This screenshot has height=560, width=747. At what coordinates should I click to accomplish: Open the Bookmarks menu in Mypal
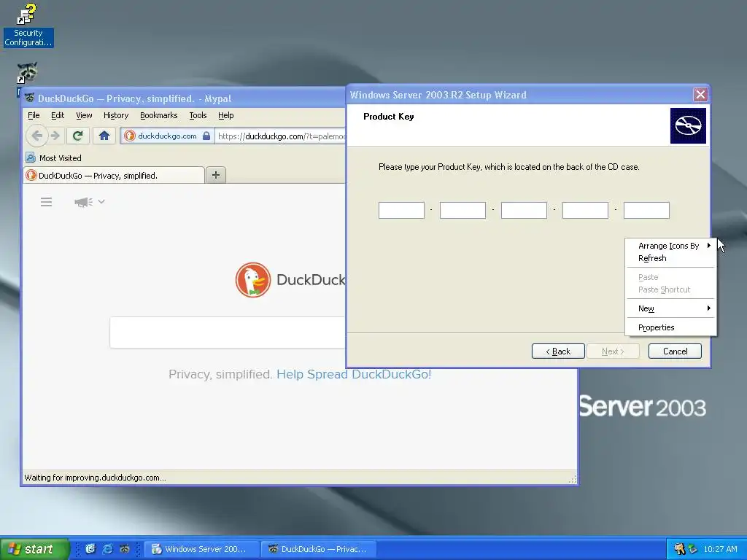[158, 115]
